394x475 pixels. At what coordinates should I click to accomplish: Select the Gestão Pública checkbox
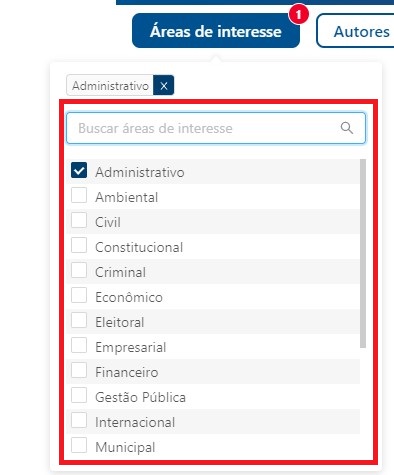pos(79,395)
